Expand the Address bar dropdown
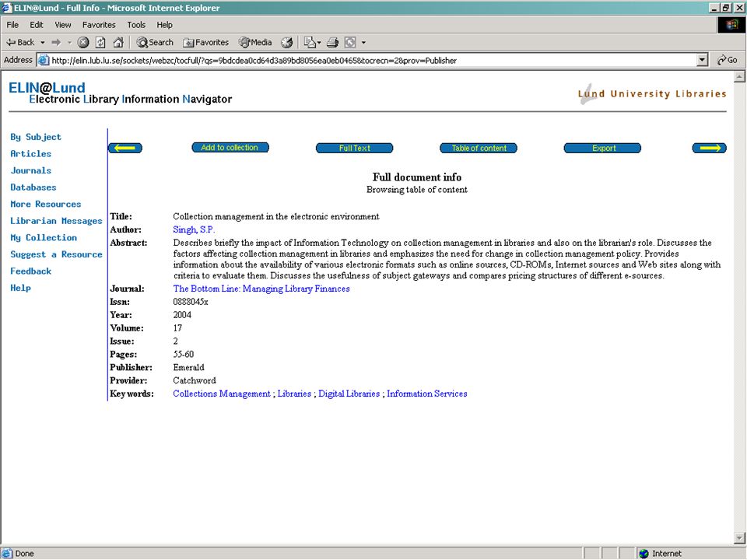Image resolution: width=747 pixels, height=560 pixels. [702, 60]
